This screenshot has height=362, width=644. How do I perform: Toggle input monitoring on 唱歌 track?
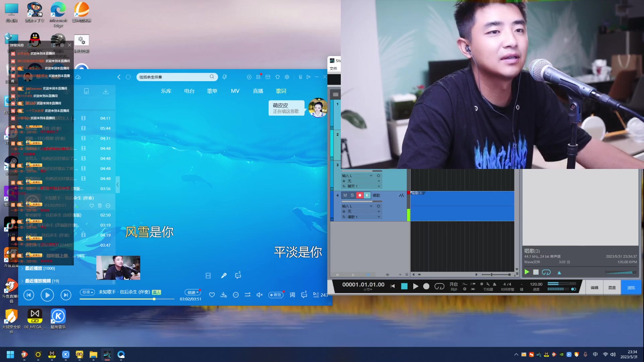pyautogui.click(x=367, y=195)
